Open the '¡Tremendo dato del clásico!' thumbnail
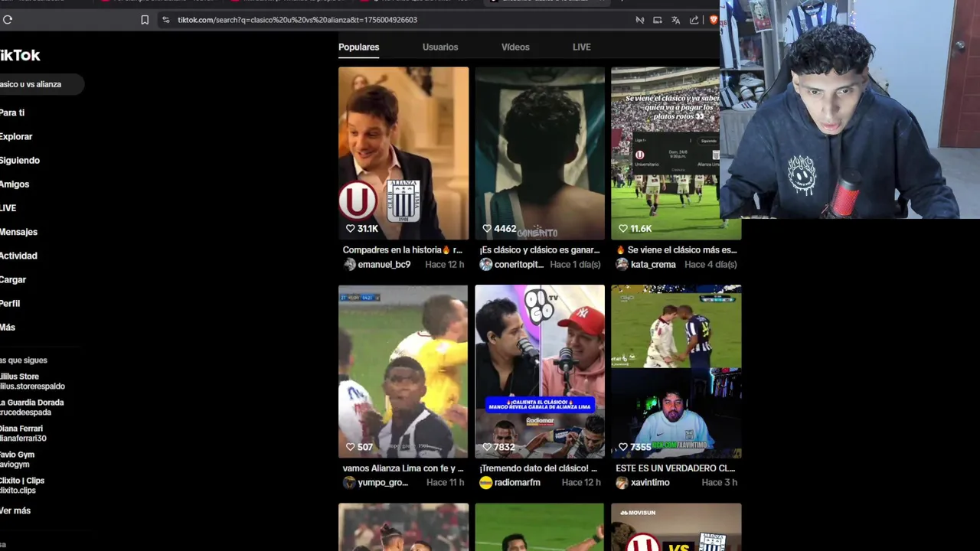Screen dimensions: 980x551 (540, 372)
